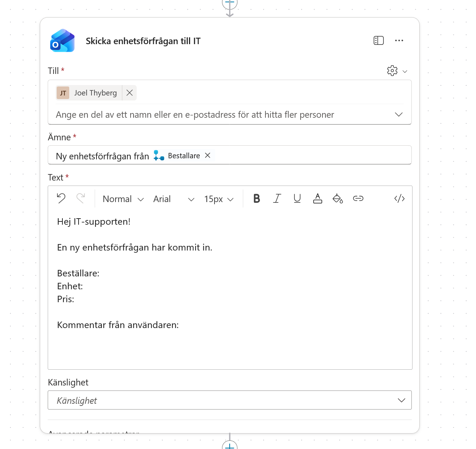
Task: Click the line 'Kommentar från användaren:'
Action: pyautogui.click(x=118, y=325)
